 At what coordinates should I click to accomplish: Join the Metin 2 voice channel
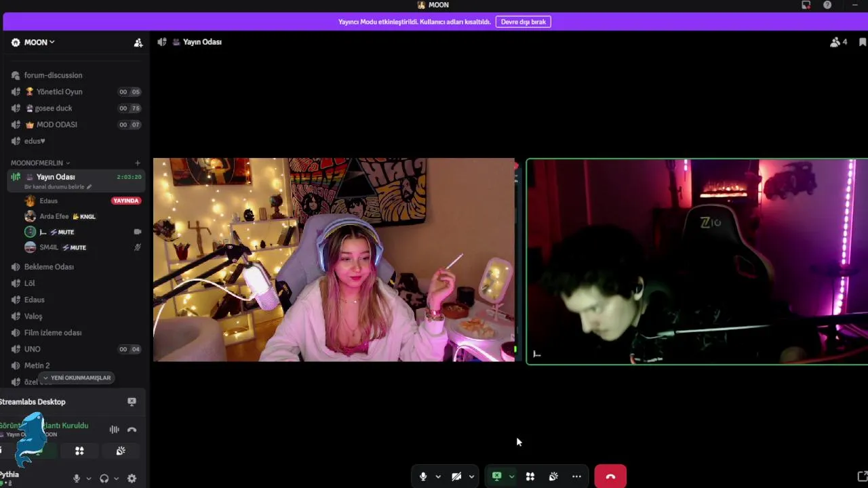click(37, 365)
